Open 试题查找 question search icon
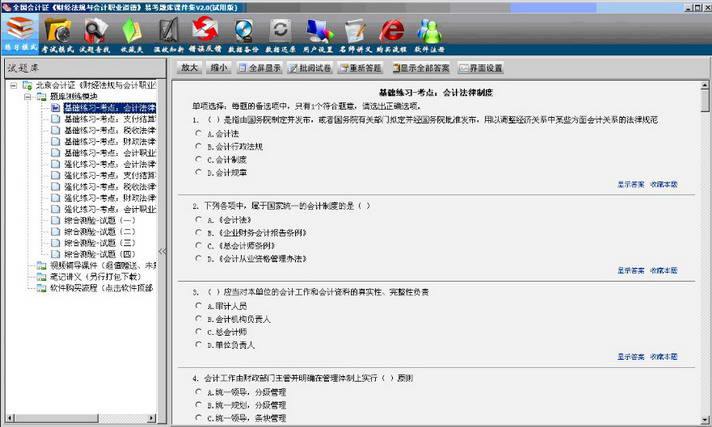 95,35
